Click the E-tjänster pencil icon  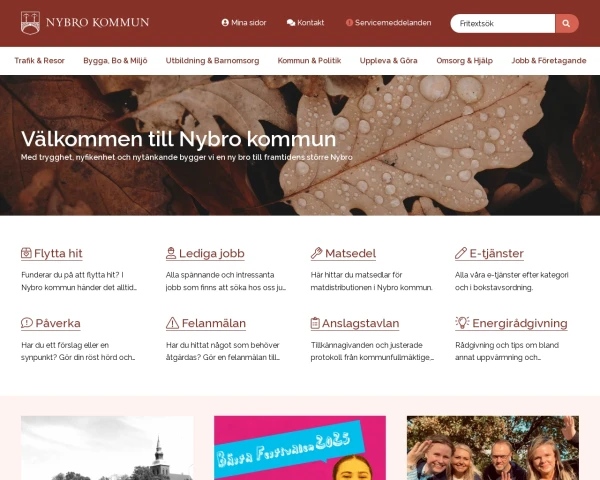(461, 253)
